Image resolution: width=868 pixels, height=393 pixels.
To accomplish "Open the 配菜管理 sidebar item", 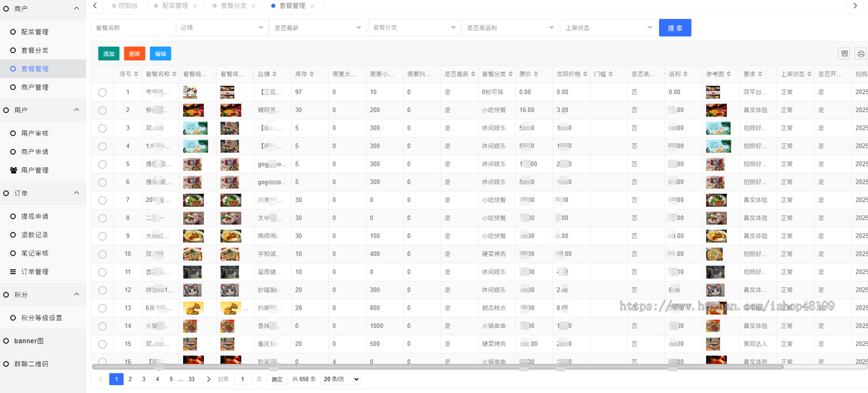I will 43,32.
